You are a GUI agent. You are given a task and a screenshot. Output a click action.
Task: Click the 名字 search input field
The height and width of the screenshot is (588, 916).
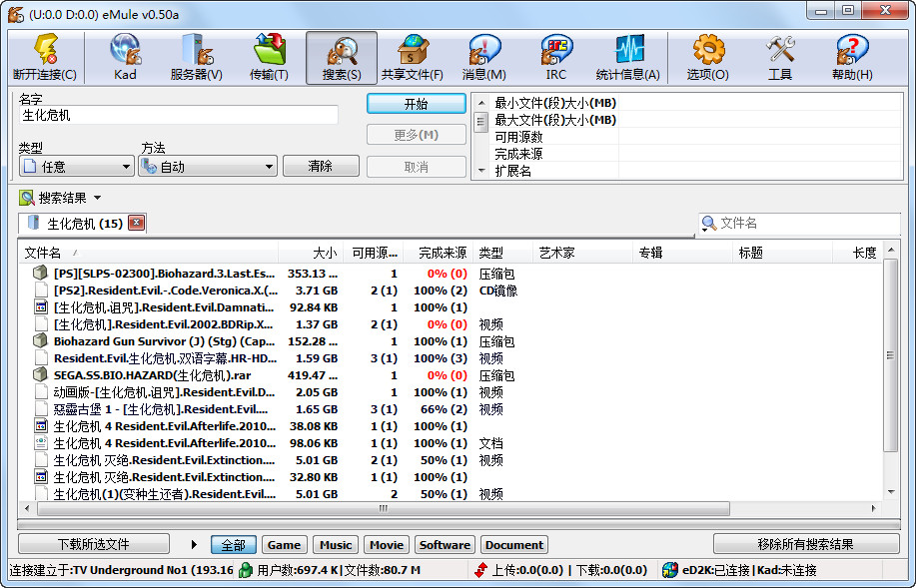tap(179, 115)
